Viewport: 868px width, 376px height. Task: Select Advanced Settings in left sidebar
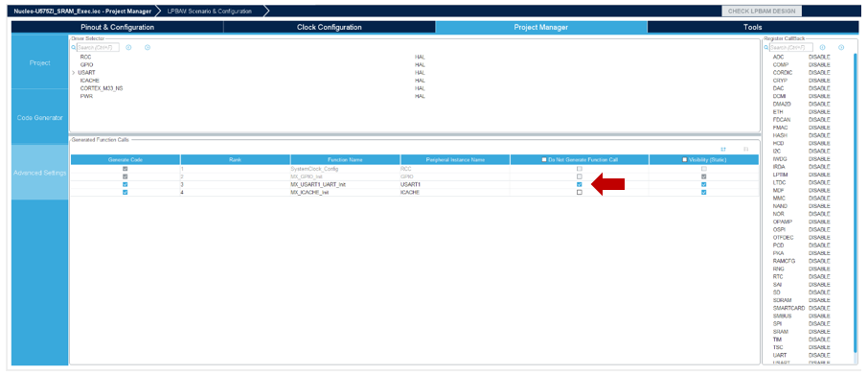pyautogui.click(x=40, y=173)
